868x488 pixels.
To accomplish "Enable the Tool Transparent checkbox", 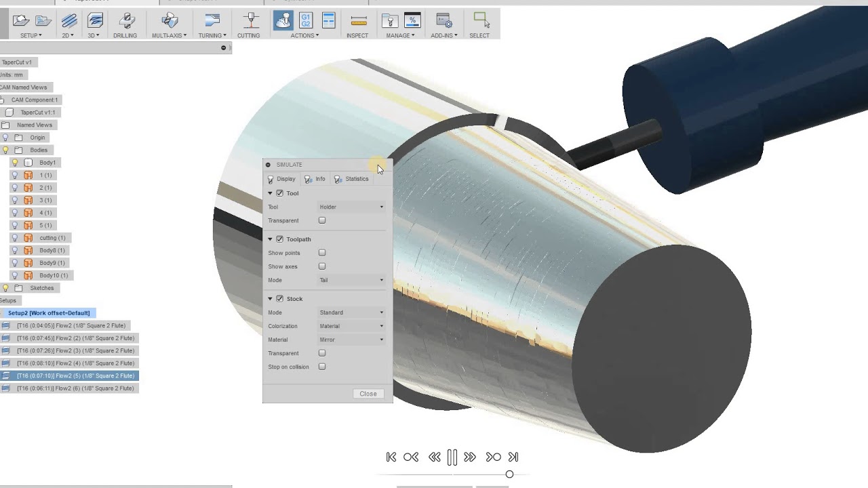I will pos(322,220).
